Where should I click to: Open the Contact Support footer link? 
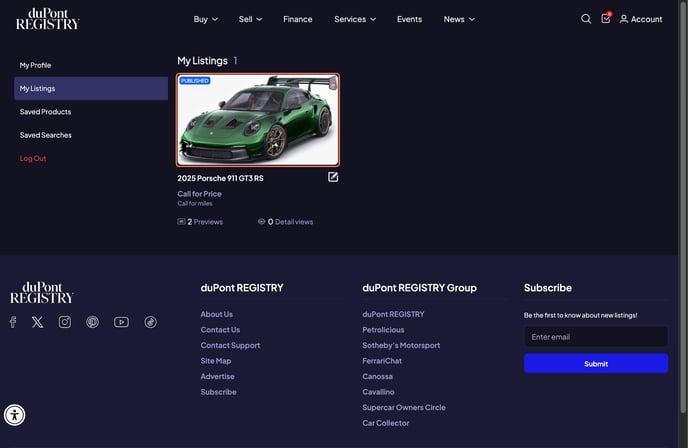coord(230,345)
